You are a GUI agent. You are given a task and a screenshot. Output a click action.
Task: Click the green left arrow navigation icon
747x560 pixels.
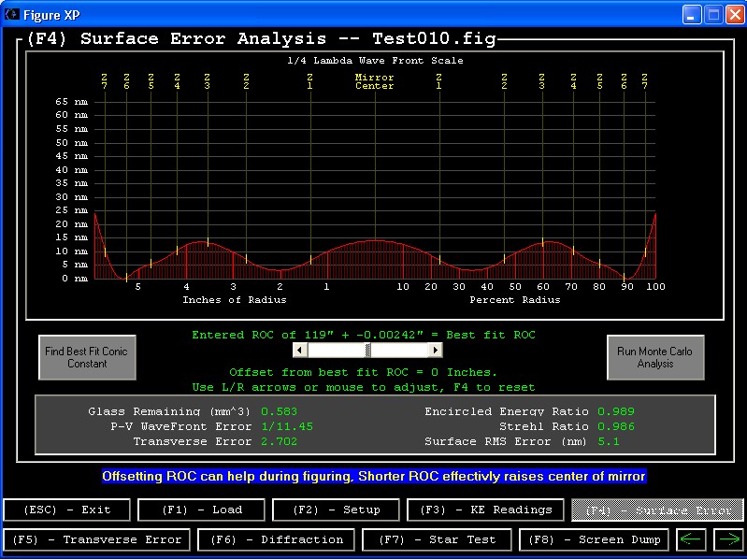click(x=691, y=540)
